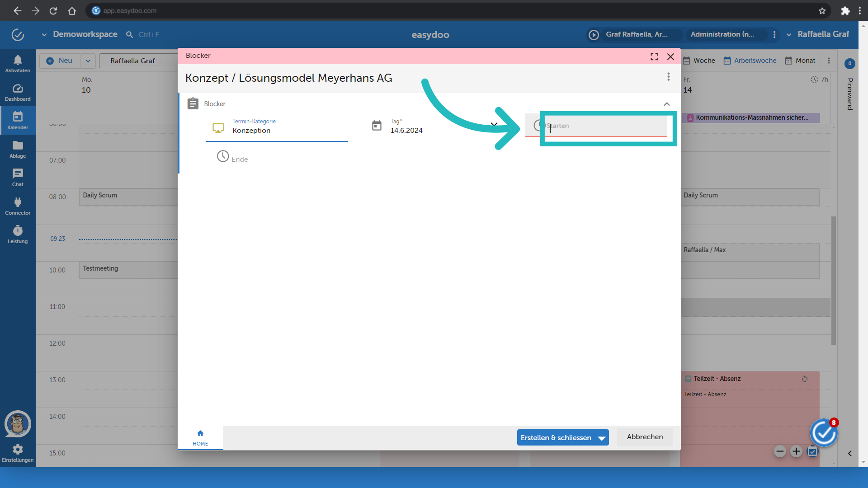Enable the HOME tab in dialog
The height and width of the screenshot is (488, 868).
point(201,437)
